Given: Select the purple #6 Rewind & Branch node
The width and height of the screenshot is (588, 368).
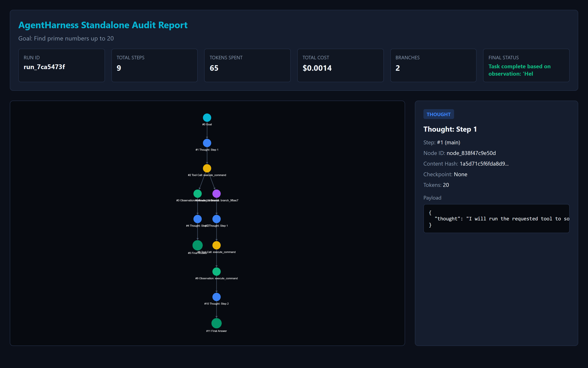Looking at the screenshot, I should pyautogui.click(x=216, y=193).
